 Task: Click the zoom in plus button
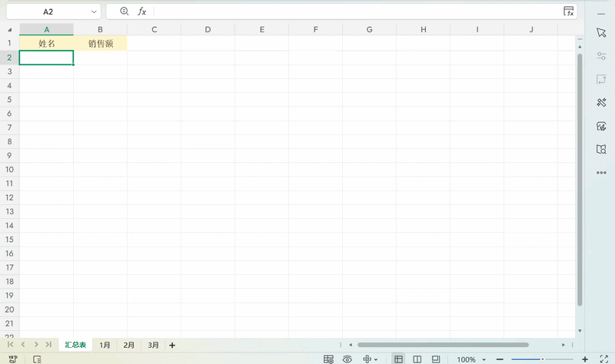point(585,359)
